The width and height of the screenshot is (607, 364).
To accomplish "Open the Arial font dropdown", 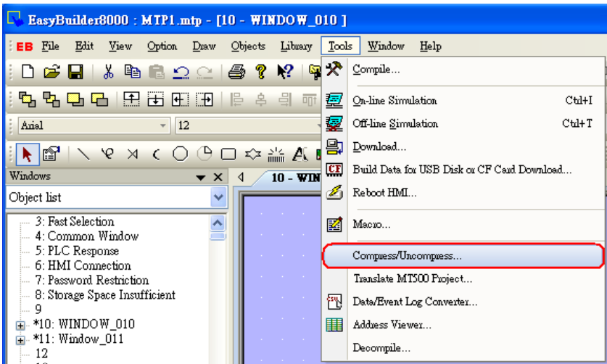I will (163, 125).
